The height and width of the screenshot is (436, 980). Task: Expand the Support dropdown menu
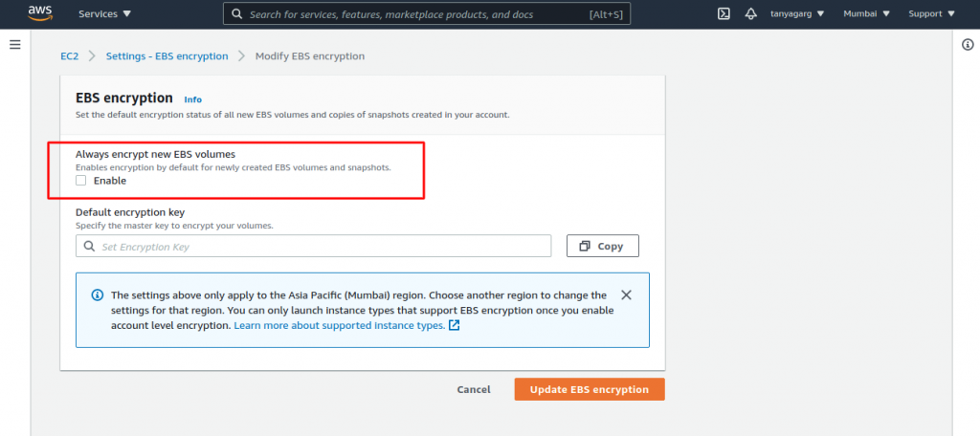pos(932,13)
